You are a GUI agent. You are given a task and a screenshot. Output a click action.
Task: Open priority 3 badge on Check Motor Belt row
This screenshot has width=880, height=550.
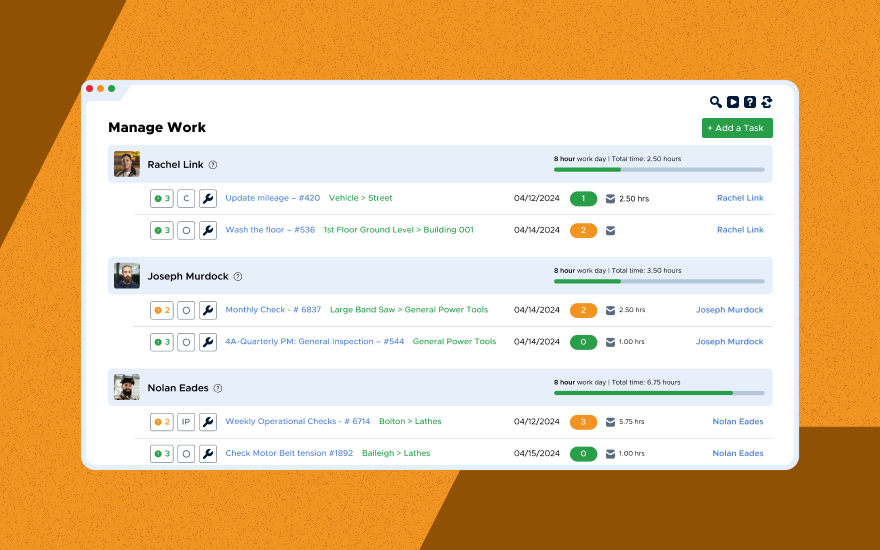[162, 454]
